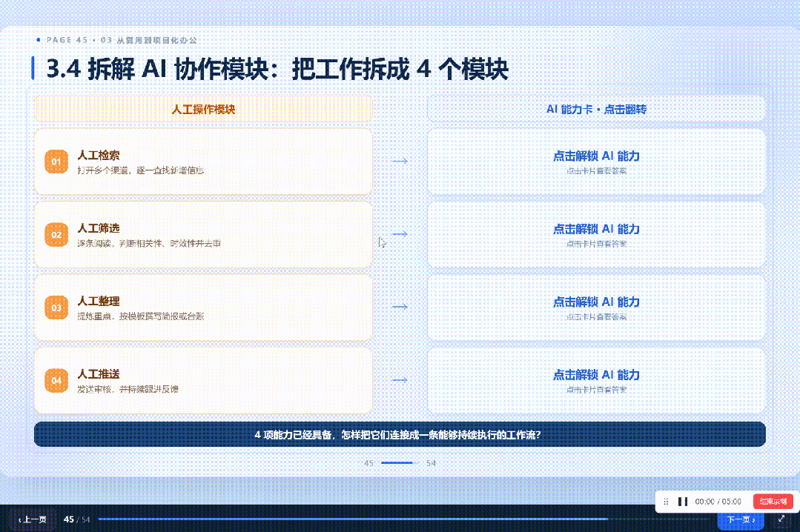The height and width of the screenshot is (532, 800).
Task: Stop recording with the red 结束录制 button
Action: [x=773, y=502]
